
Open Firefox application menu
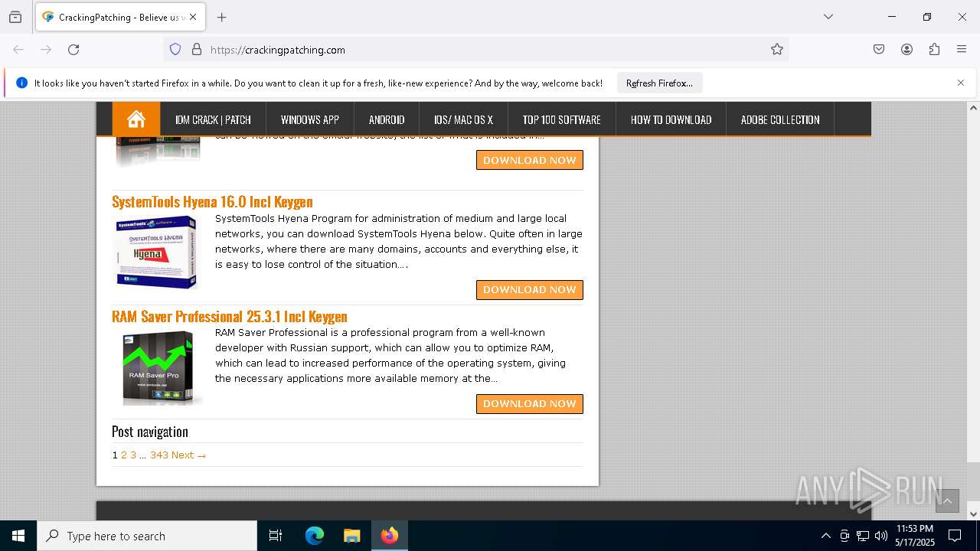[962, 49]
